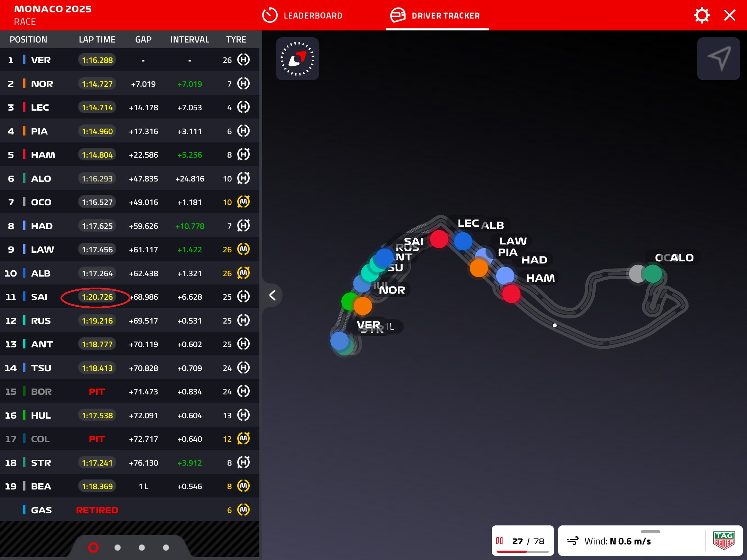Select VER driver name in standings
The height and width of the screenshot is (560, 747).
coord(41,60)
